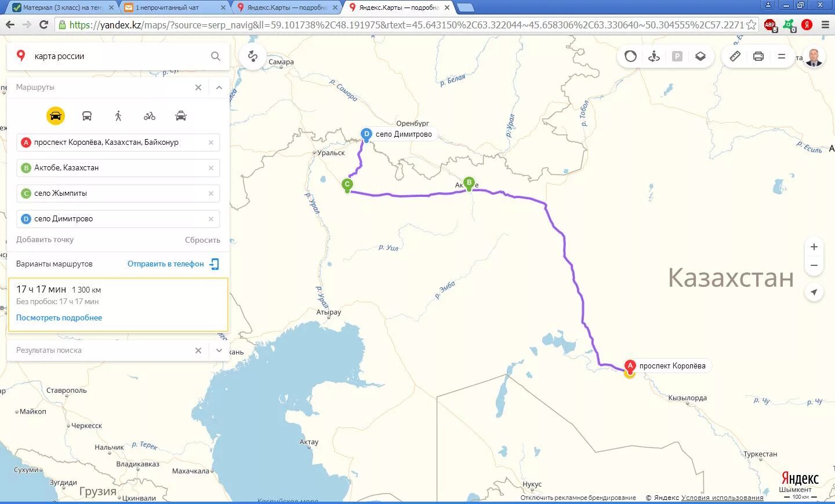Image resolution: width=835 pixels, height=504 pixels.
Task: Select the bicycle route mode
Action: pos(150,116)
